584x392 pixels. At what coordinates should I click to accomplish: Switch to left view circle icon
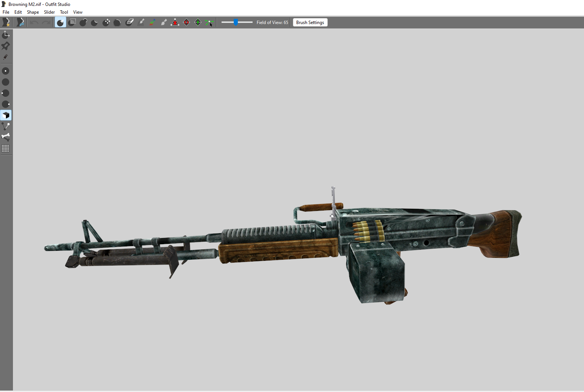pos(6,93)
